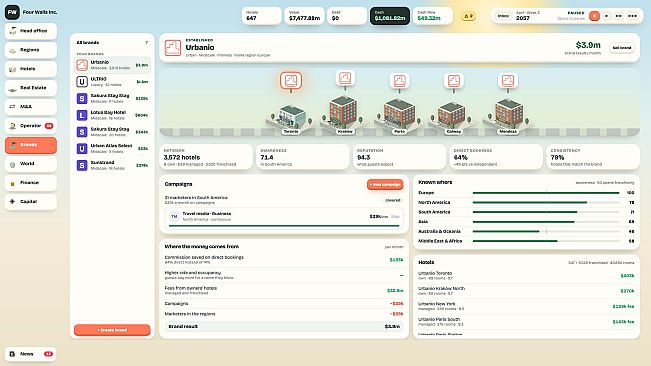The image size is (651, 366).
Task: Open the Head office section
Action: [x=31, y=31]
